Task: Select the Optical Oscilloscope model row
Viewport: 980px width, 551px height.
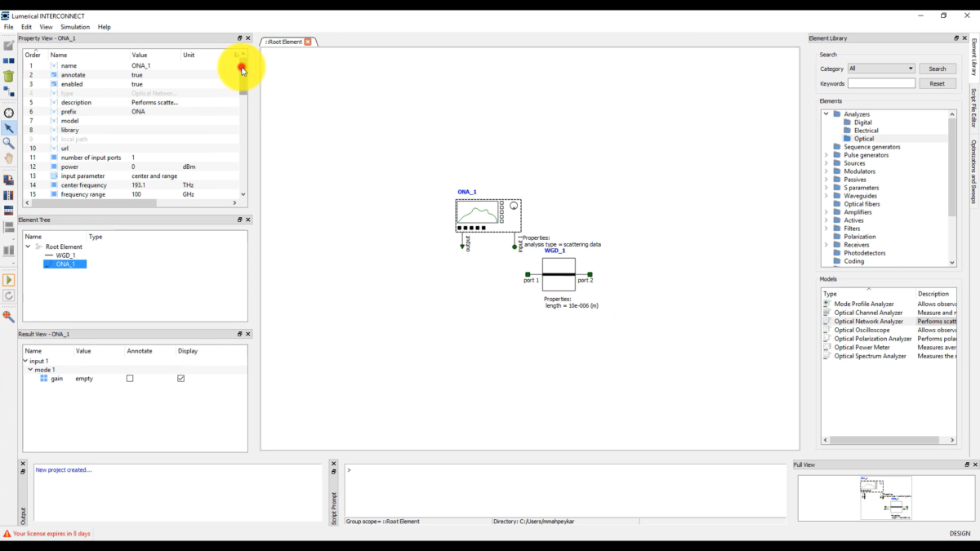Action: click(889, 330)
